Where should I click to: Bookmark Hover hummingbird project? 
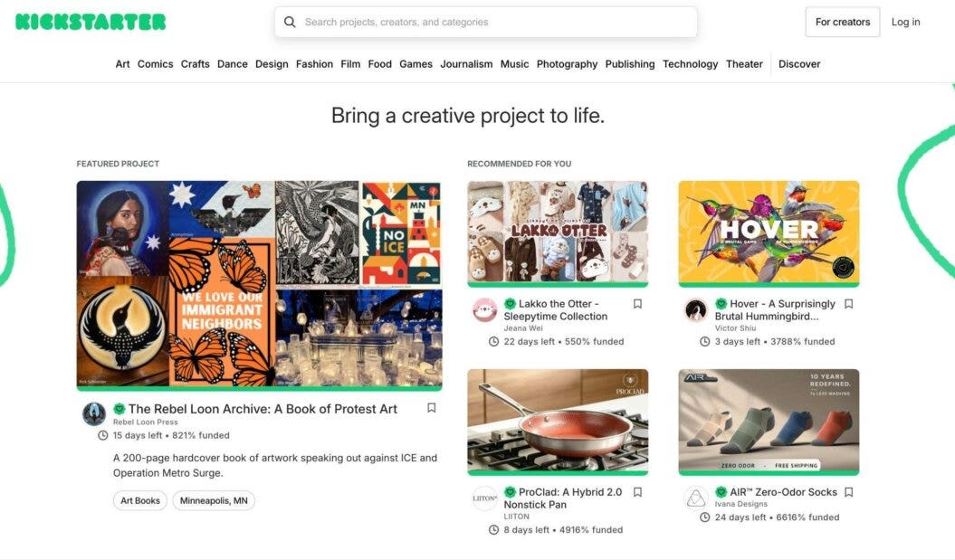point(848,304)
